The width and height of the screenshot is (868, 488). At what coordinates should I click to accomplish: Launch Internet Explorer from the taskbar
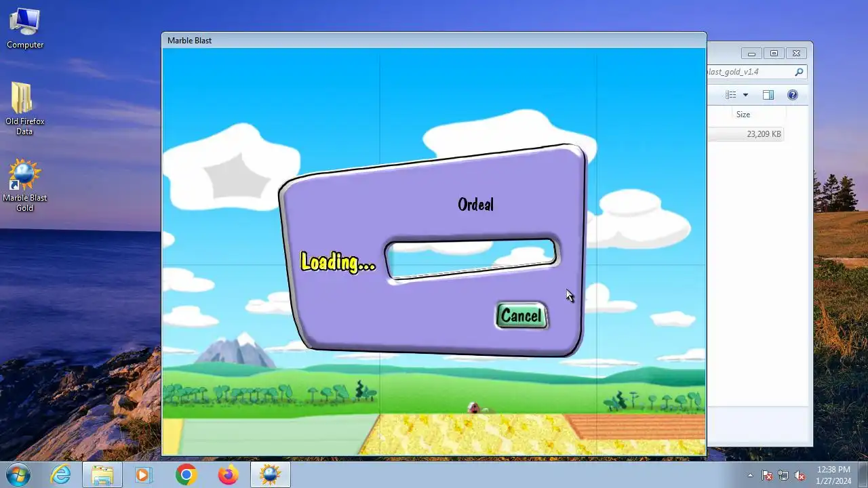pyautogui.click(x=61, y=475)
